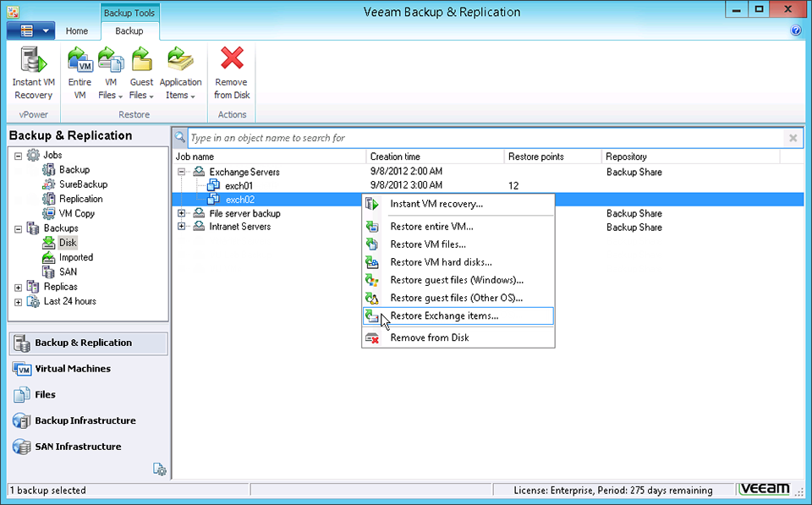Viewport: 812px width, 505px height.
Task: Click the navigation pane options icon
Action: pyautogui.click(x=160, y=469)
